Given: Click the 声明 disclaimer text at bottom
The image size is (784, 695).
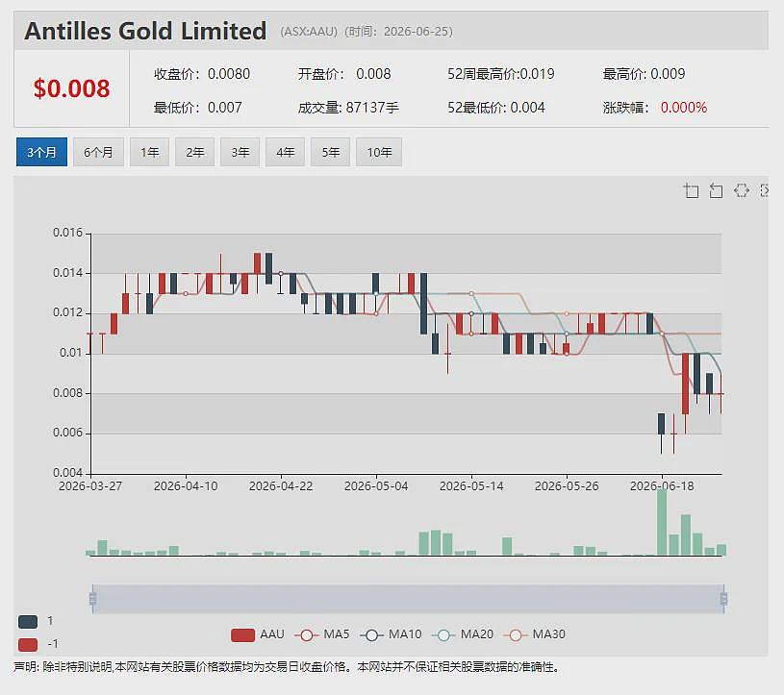Looking at the screenshot, I should tap(287, 667).
